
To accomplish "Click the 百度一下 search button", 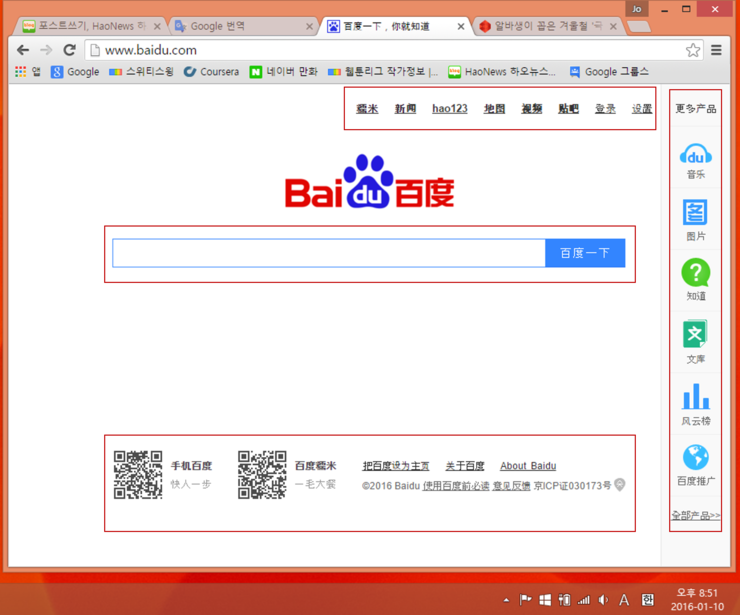I will [585, 253].
